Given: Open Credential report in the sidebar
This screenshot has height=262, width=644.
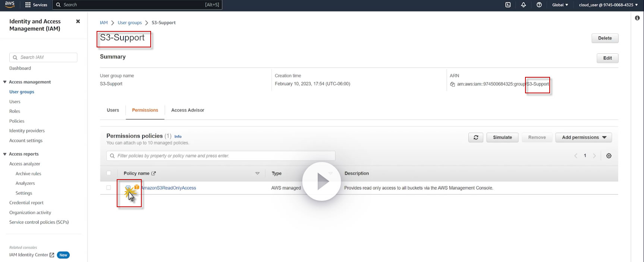Looking at the screenshot, I should [x=26, y=203].
